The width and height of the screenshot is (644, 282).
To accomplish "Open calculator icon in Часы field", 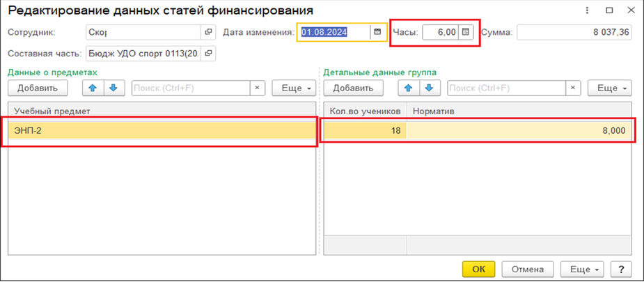I will 466,32.
